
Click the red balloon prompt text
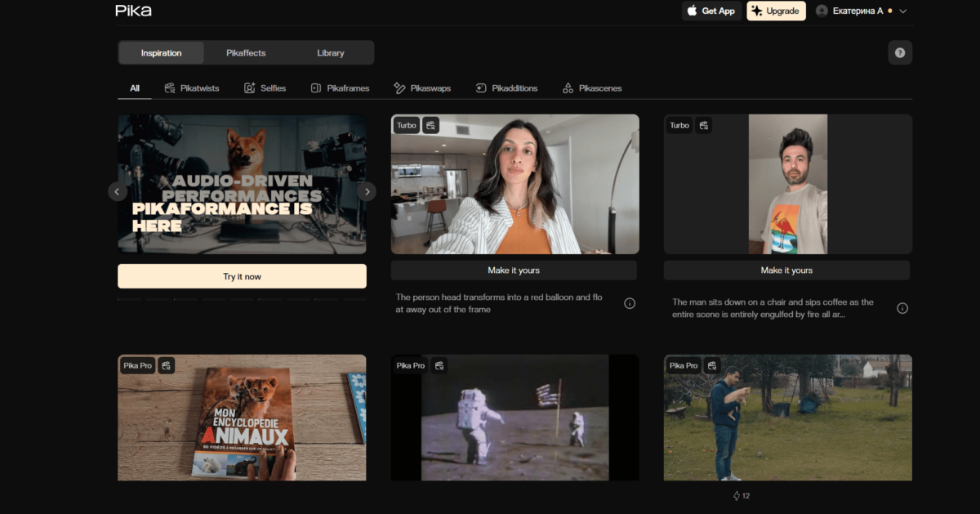tap(499, 303)
